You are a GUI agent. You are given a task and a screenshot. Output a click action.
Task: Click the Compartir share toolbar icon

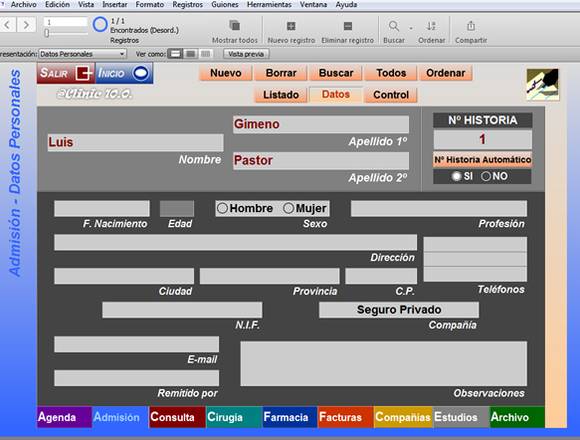pyautogui.click(x=471, y=26)
